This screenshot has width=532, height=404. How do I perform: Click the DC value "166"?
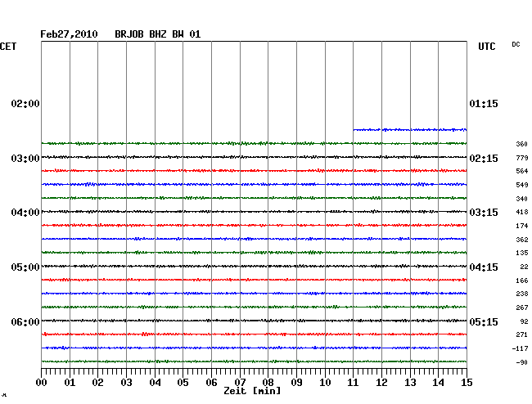pos(522,281)
